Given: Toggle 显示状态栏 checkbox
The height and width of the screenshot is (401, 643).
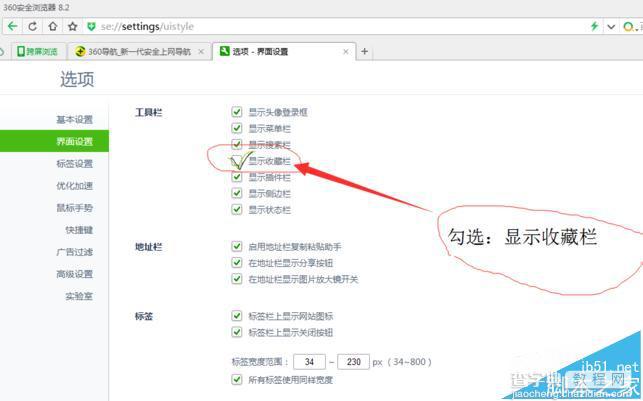Looking at the screenshot, I should (x=237, y=210).
